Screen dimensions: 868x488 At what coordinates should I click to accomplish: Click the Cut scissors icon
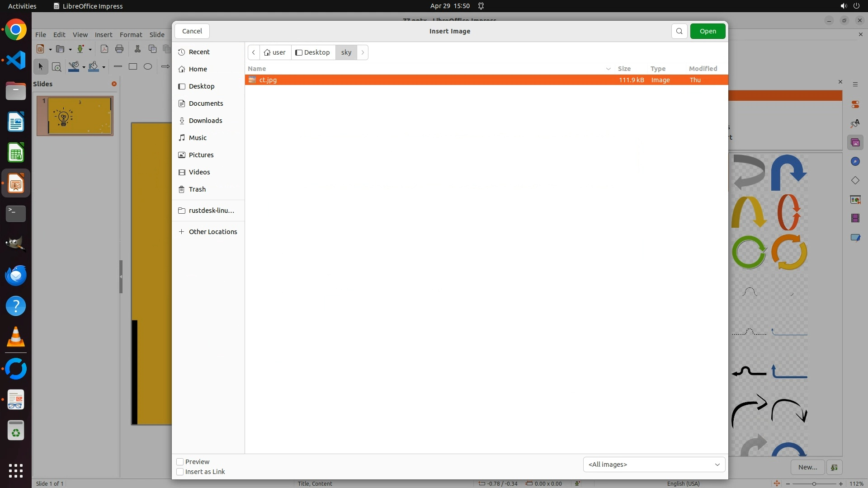137,49
